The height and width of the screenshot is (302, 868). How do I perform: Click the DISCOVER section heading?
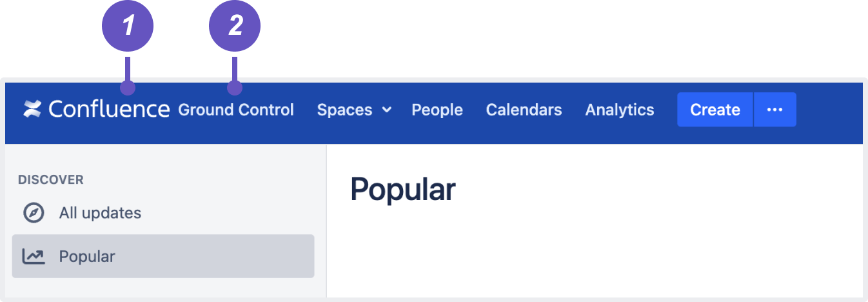coord(51,180)
